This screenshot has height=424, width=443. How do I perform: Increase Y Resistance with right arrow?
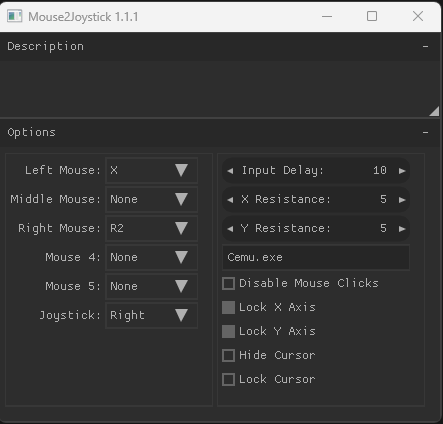pyautogui.click(x=402, y=229)
